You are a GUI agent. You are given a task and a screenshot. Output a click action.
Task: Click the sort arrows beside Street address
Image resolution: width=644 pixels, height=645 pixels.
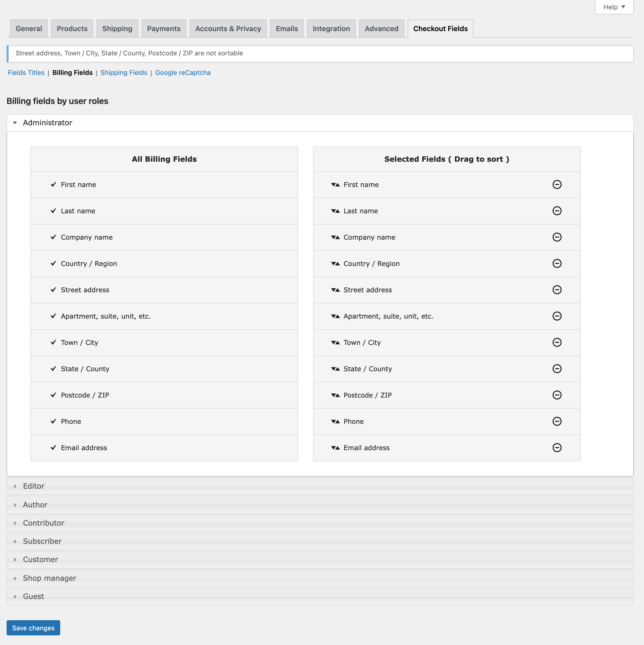click(335, 290)
